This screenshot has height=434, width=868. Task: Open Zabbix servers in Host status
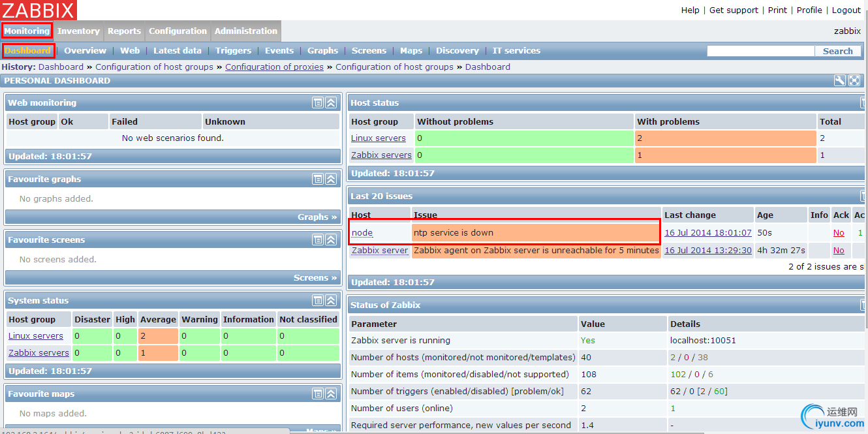[381, 155]
